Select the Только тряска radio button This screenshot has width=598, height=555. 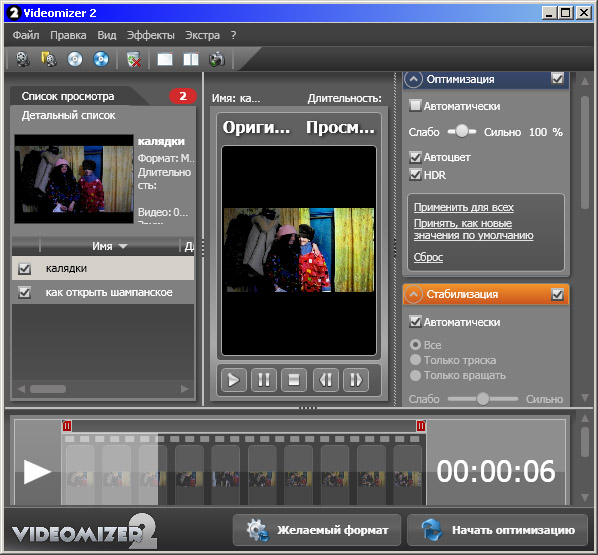click(x=415, y=360)
